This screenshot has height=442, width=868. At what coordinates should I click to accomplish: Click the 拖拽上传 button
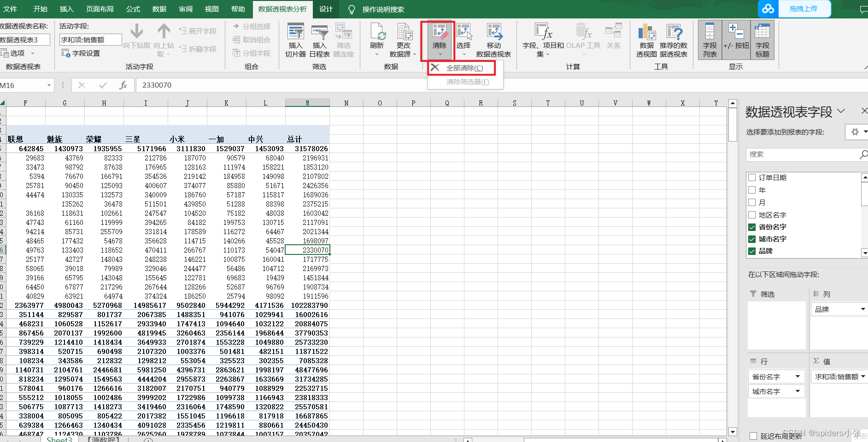[803, 9]
